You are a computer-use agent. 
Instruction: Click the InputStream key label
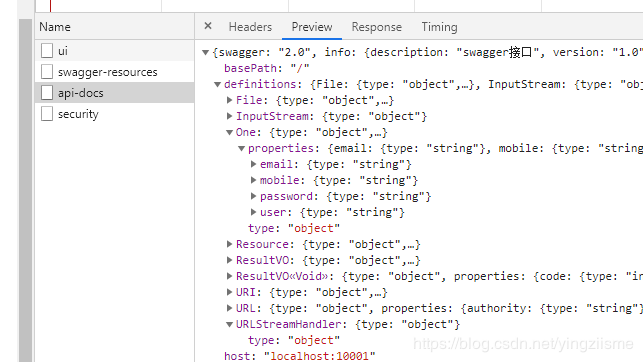(x=272, y=116)
